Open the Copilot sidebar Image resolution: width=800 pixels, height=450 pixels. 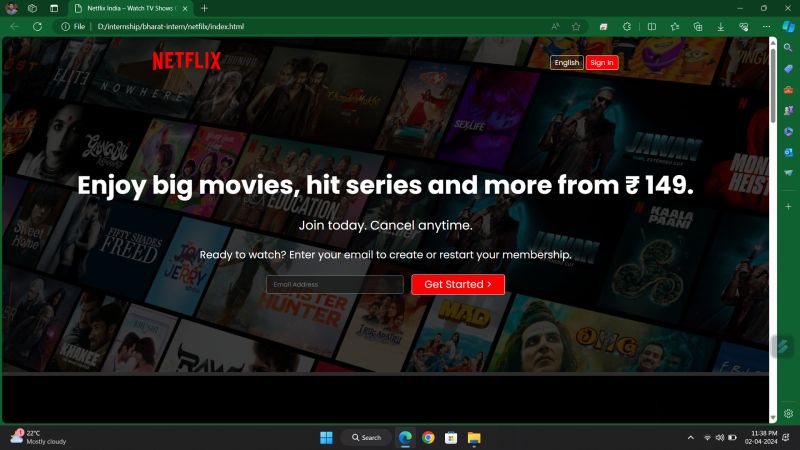coord(788,26)
